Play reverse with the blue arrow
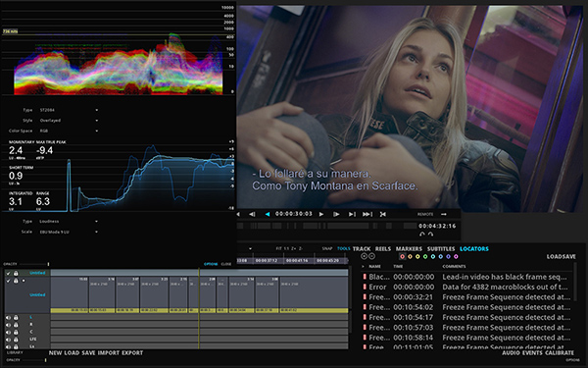 pos(268,214)
